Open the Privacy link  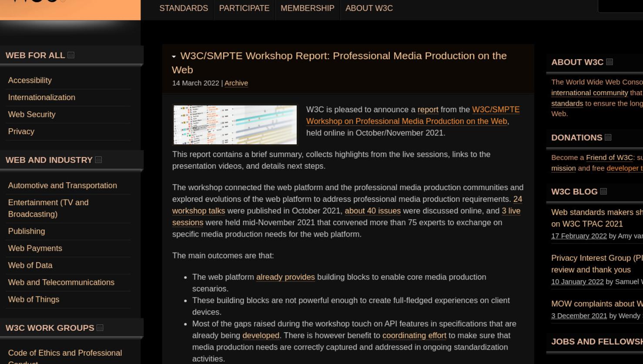21,131
